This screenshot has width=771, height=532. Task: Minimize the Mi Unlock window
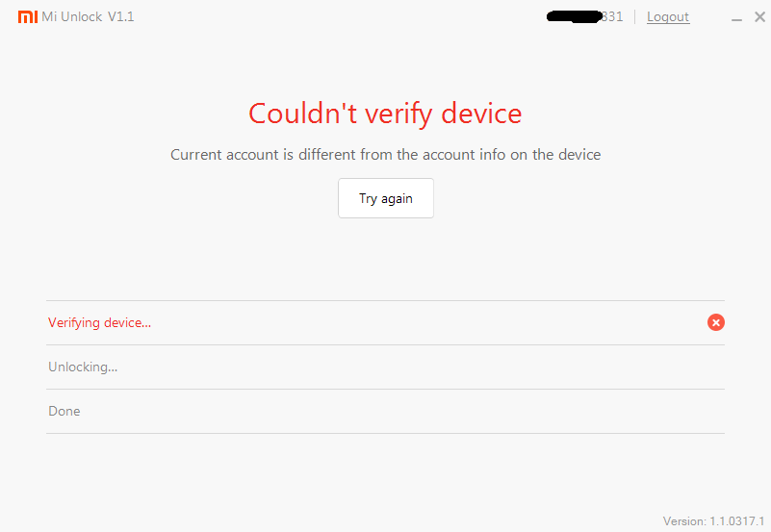pos(736,18)
